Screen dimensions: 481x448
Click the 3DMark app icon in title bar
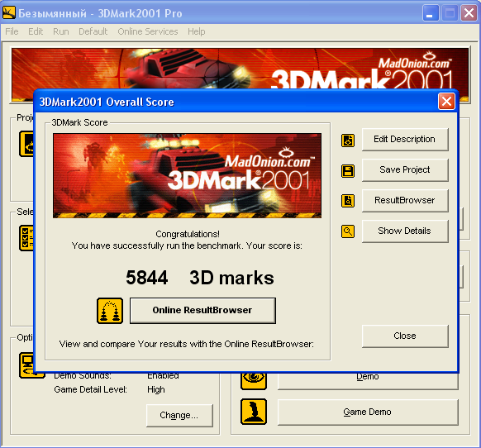[8, 13]
